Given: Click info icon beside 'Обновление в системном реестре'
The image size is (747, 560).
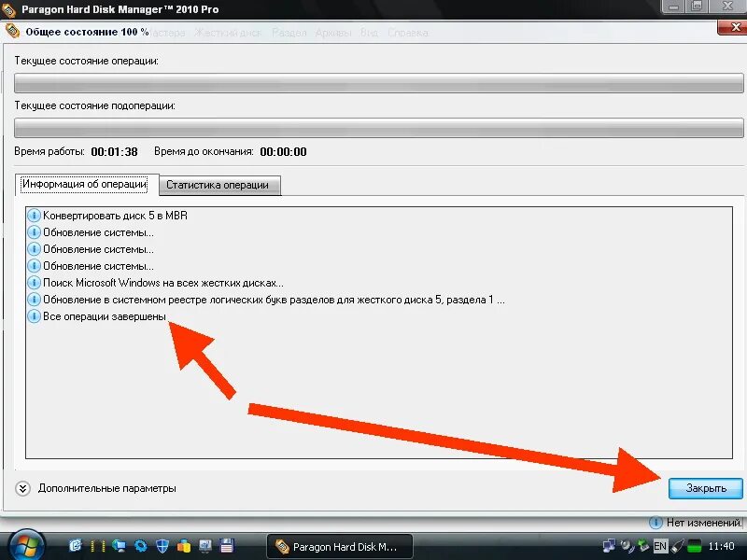Looking at the screenshot, I should coord(34,300).
